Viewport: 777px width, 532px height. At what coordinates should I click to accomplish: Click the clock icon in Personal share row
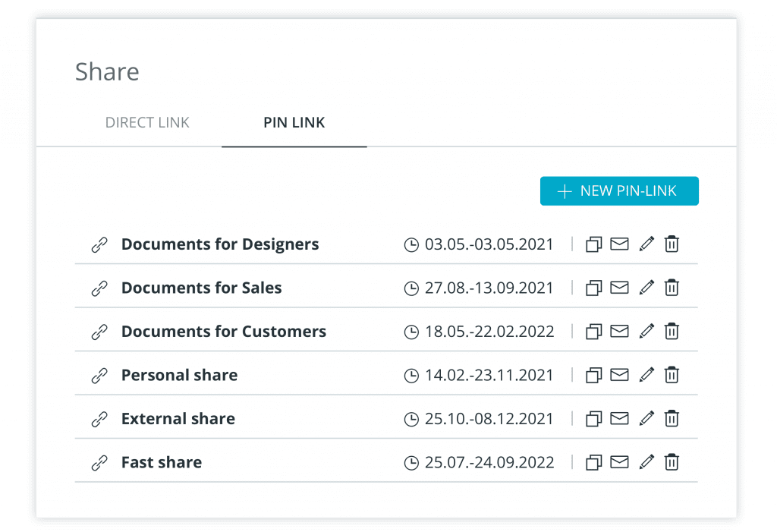pyautogui.click(x=411, y=376)
